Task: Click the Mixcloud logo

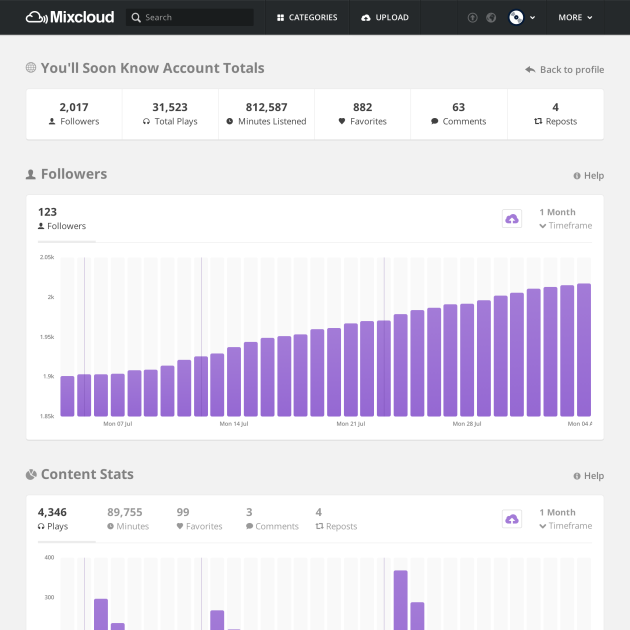Action: coord(70,17)
